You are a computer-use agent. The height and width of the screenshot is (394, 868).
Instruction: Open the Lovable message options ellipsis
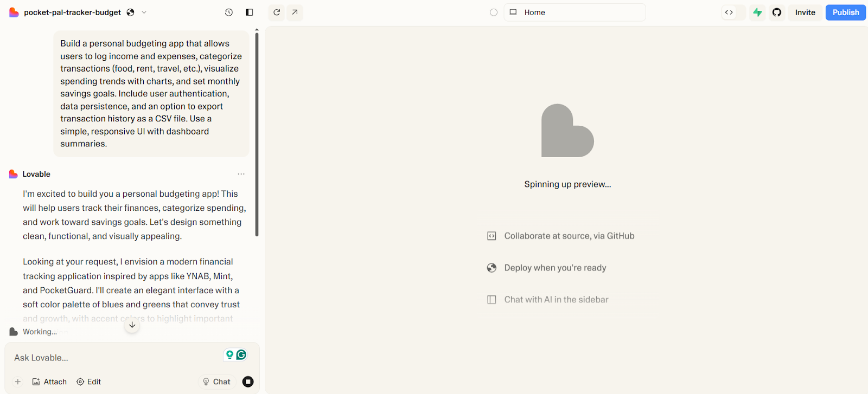[241, 174]
